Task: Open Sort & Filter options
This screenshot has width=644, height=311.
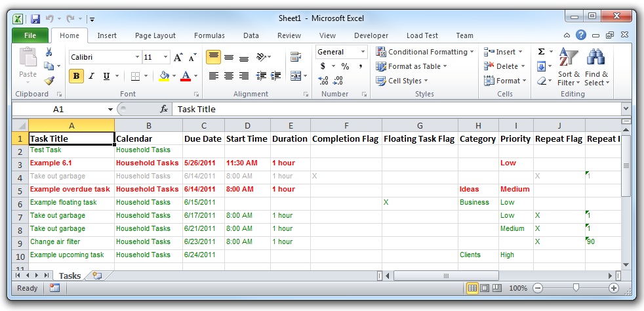Action: [568, 68]
